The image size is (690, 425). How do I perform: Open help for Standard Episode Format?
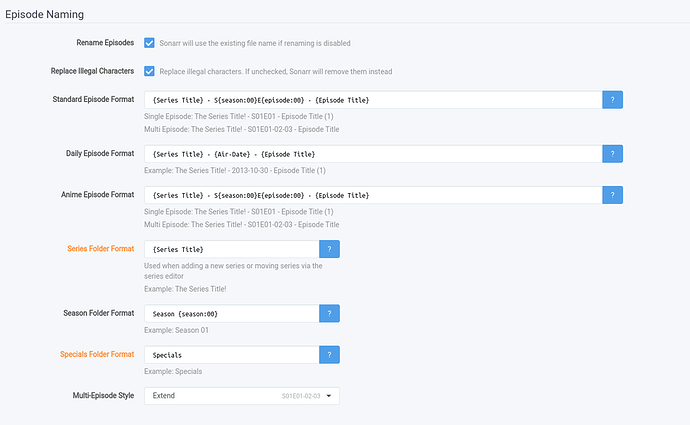(612, 100)
